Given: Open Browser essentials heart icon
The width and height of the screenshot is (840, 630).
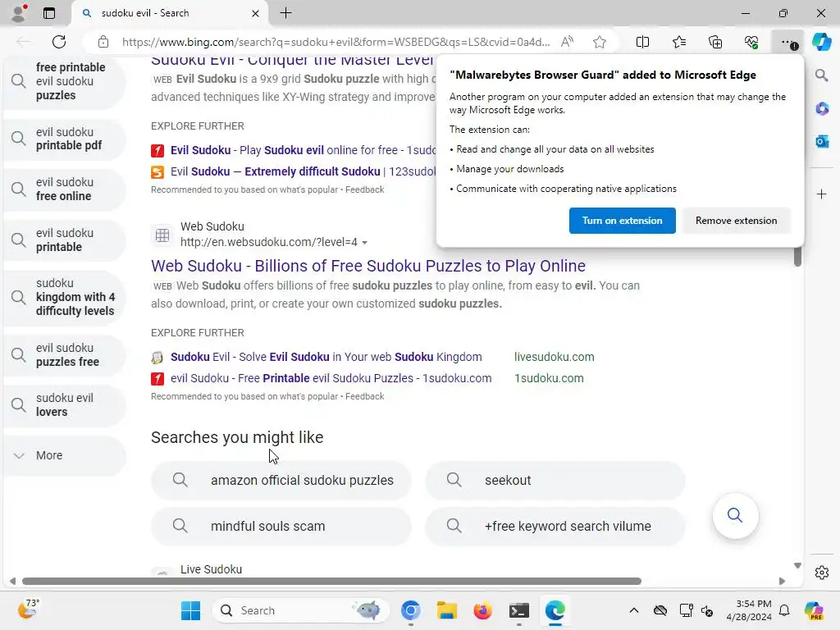Looking at the screenshot, I should (x=751, y=42).
